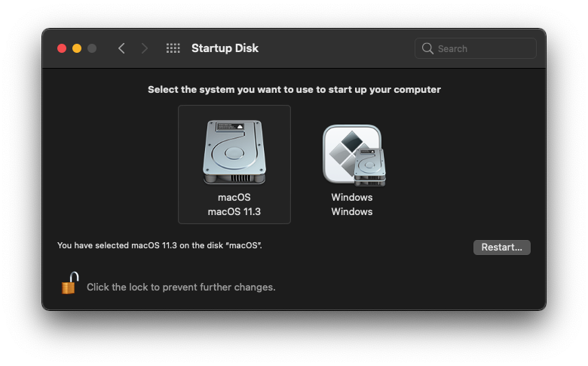Click the magnifying glass search icon
588x366 pixels.
click(x=428, y=48)
